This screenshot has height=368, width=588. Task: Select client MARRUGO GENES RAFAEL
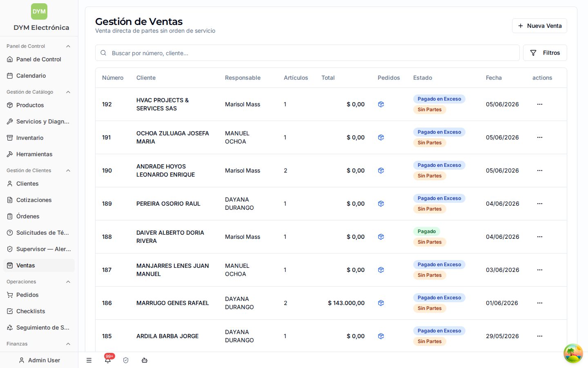[173, 303]
